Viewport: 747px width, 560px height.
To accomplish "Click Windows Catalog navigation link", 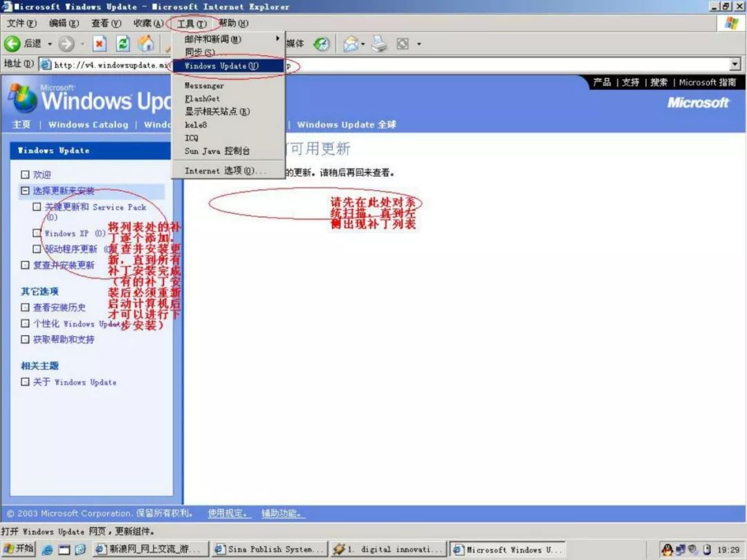I will (x=88, y=124).
